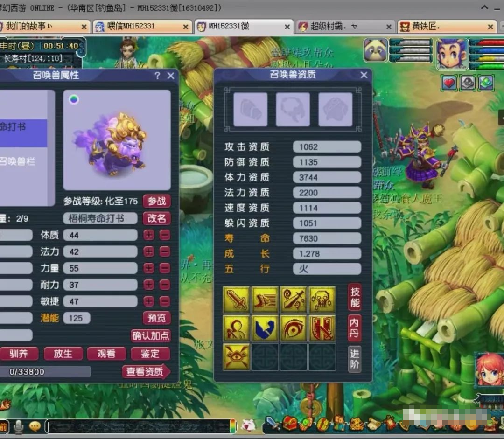Click the kneeling figure skill icon
The image size is (504, 439).
[236, 328]
